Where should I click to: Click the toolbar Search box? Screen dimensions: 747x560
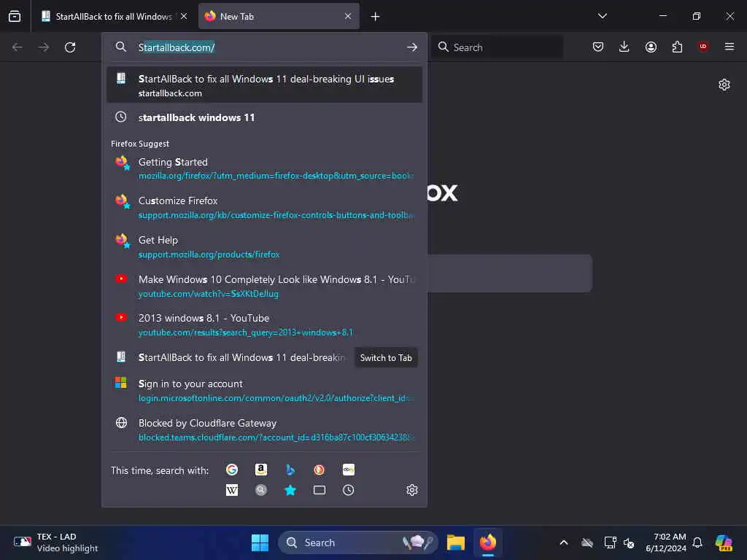(497, 47)
